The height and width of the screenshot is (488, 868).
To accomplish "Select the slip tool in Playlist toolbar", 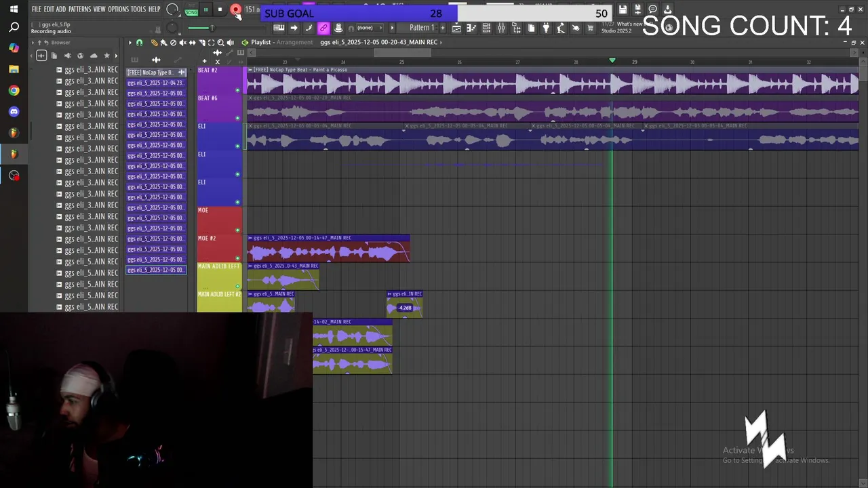I will point(192,43).
